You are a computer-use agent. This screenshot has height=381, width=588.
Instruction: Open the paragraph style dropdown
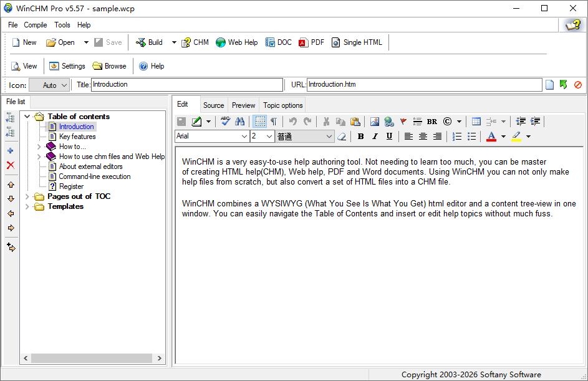pos(329,137)
